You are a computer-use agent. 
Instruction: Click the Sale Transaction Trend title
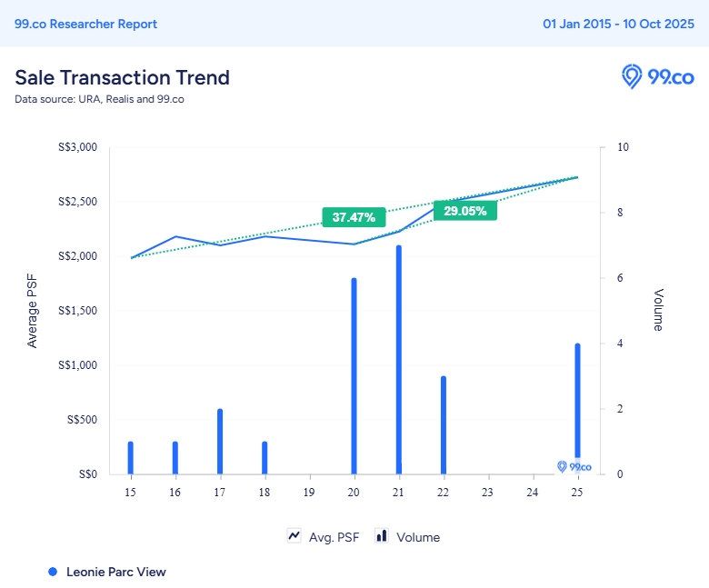tap(122, 77)
